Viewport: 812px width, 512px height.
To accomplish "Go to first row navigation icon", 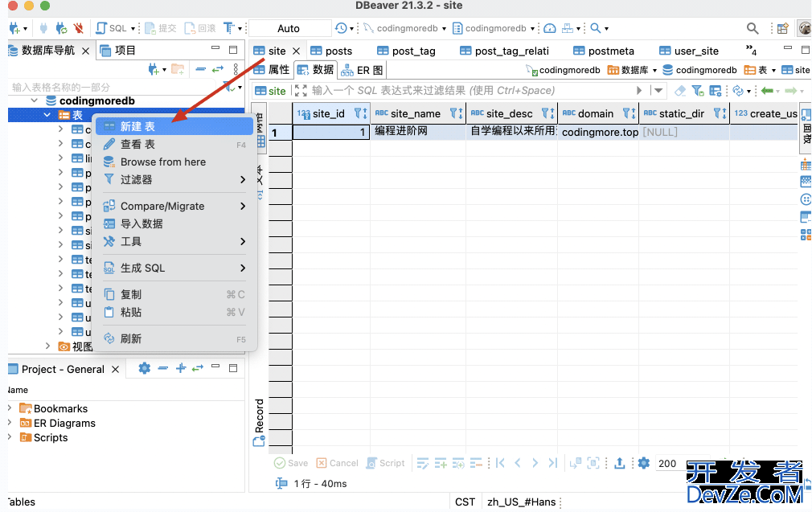I will pyautogui.click(x=500, y=463).
